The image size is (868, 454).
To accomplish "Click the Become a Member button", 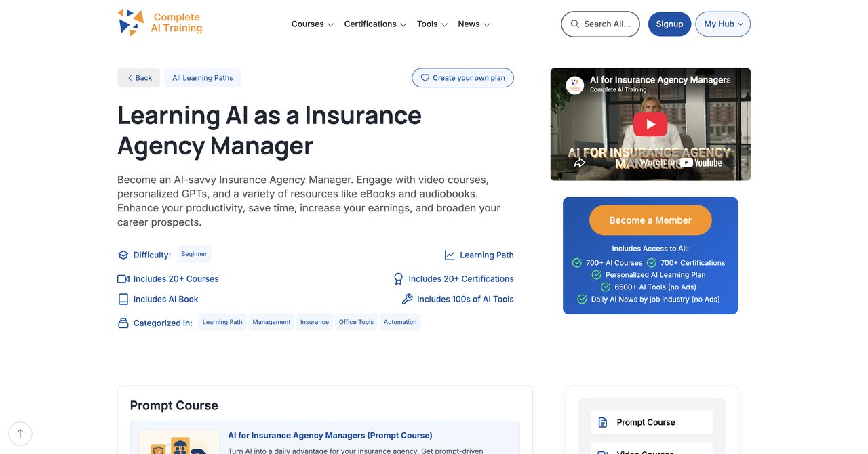I will [x=650, y=220].
